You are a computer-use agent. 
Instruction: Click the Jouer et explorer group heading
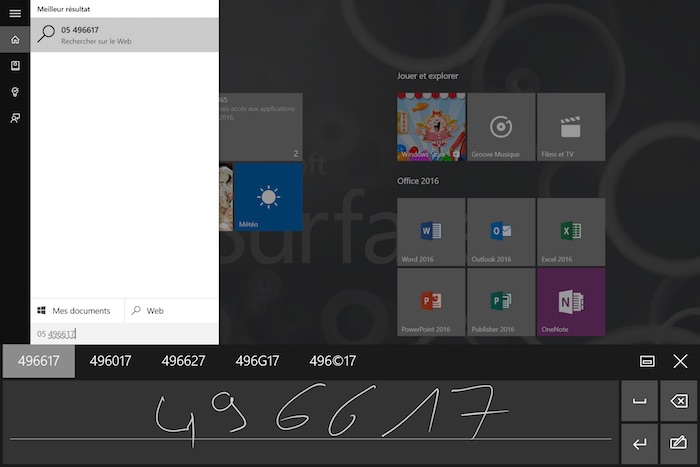[427, 76]
